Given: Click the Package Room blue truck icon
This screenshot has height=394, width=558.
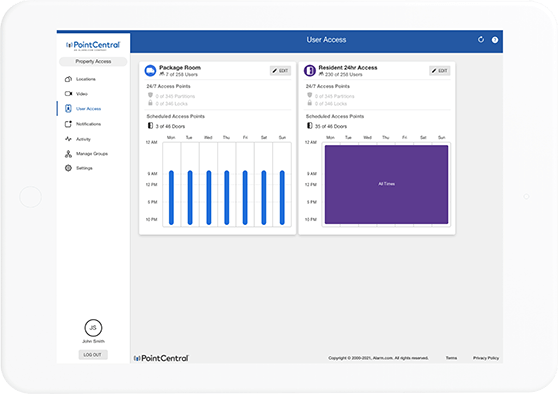Looking at the screenshot, I should [x=150, y=70].
